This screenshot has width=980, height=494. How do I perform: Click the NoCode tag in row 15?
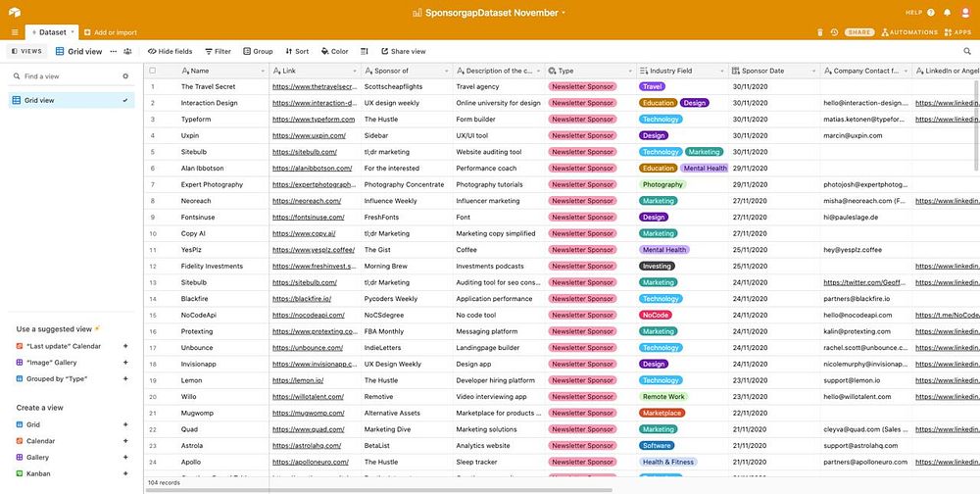pyautogui.click(x=655, y=316)
